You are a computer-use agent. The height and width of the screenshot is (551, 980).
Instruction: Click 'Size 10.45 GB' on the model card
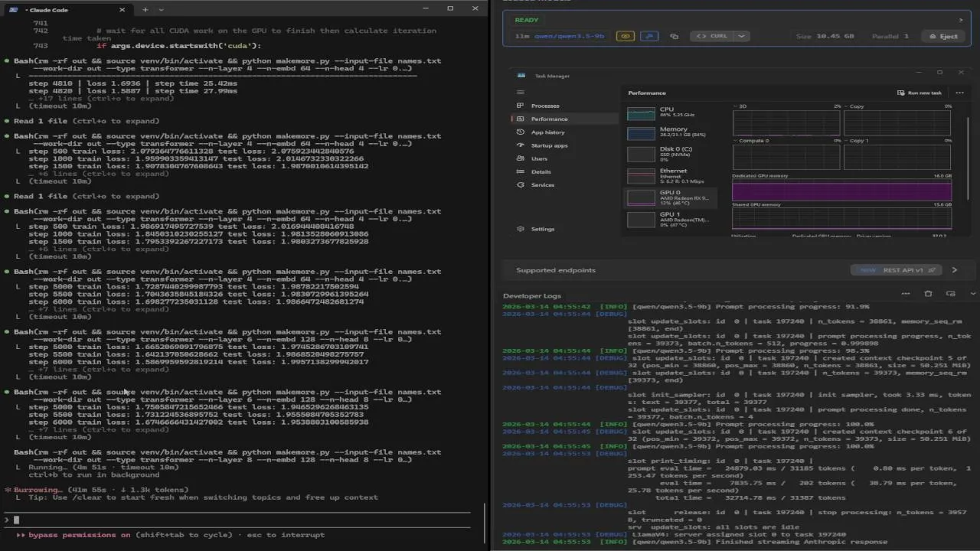(x=825, y=36)
